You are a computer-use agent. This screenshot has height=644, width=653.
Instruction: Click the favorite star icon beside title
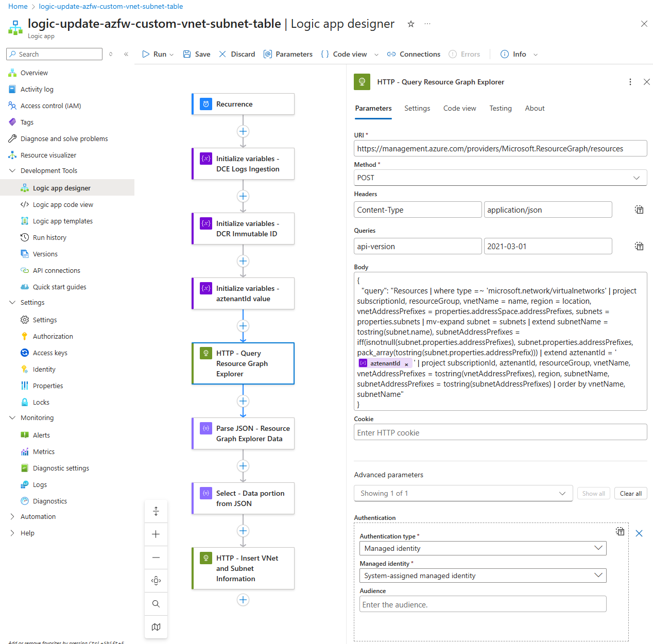click(411, 24)
